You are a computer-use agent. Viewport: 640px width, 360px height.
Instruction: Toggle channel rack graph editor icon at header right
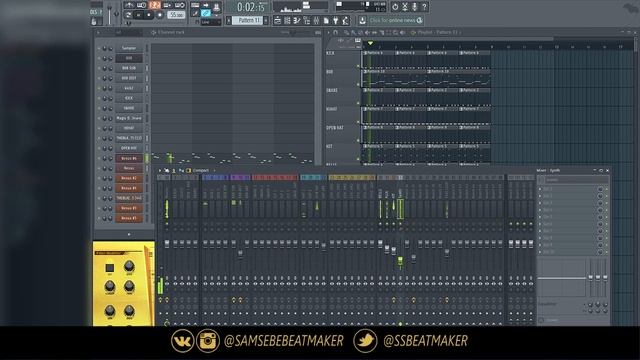318,32
